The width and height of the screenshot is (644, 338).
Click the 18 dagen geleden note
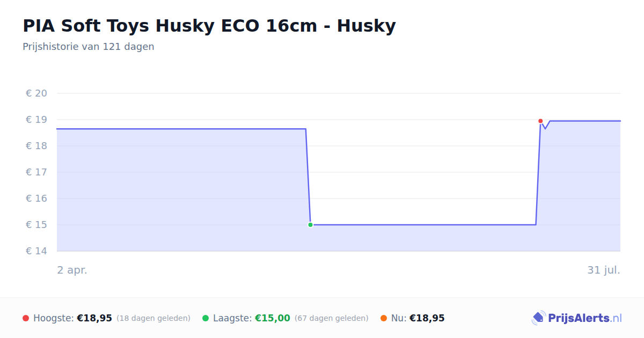point(153,319)
